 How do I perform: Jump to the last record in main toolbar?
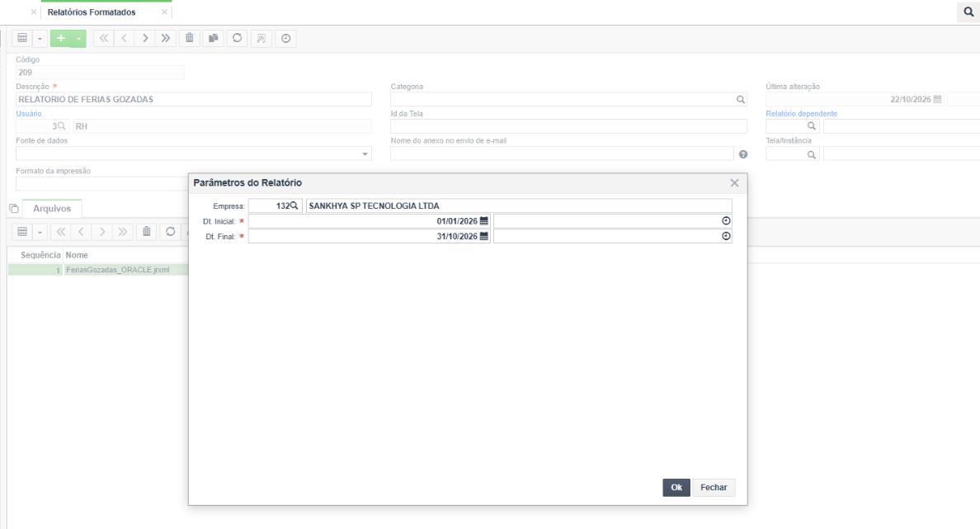[x=166, y=38]
